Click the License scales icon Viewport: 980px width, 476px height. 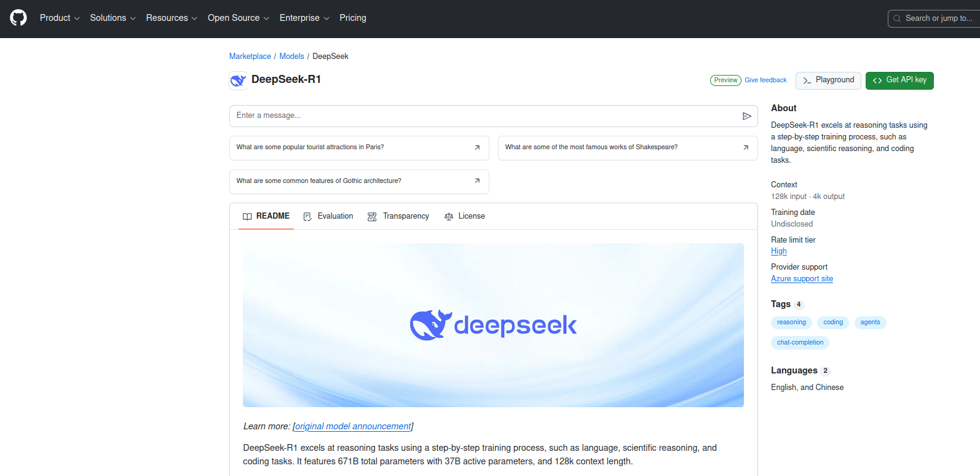tap(449, 217)
